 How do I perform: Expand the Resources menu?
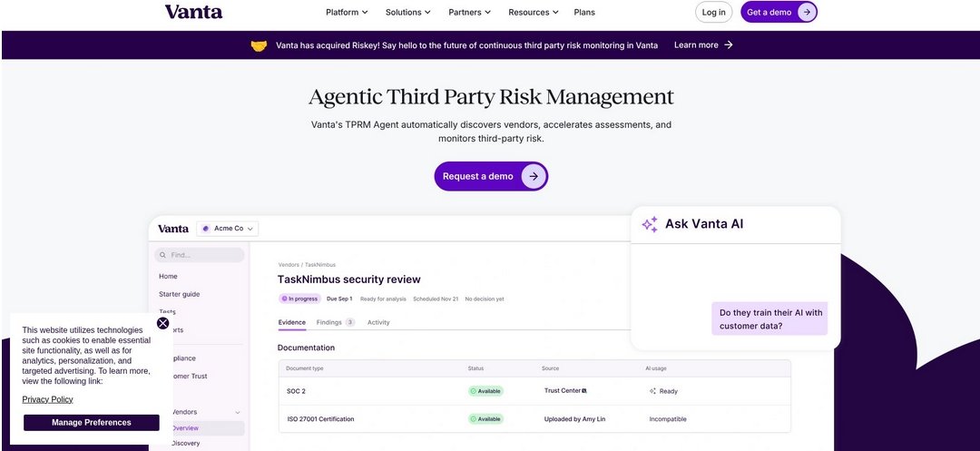tap(534, 12)
